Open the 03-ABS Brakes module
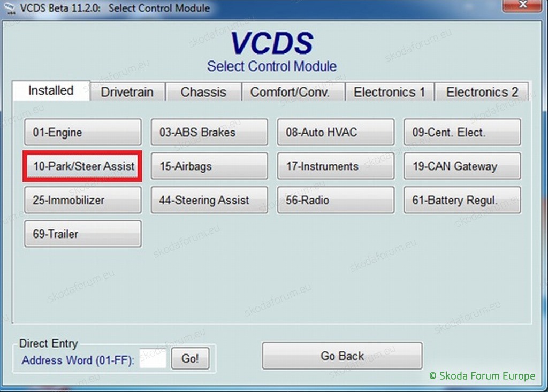Image resolution: width=548 pixels, height=392 pixels. [209, 132]
